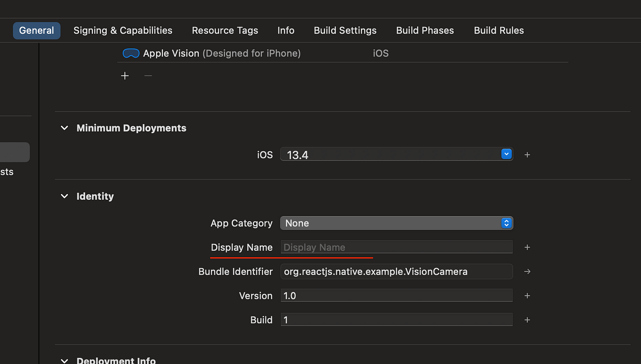The width and height of the screenshot is (641, 364).
Task: Remove the destination with the minus button
Action: pos(148,76)
